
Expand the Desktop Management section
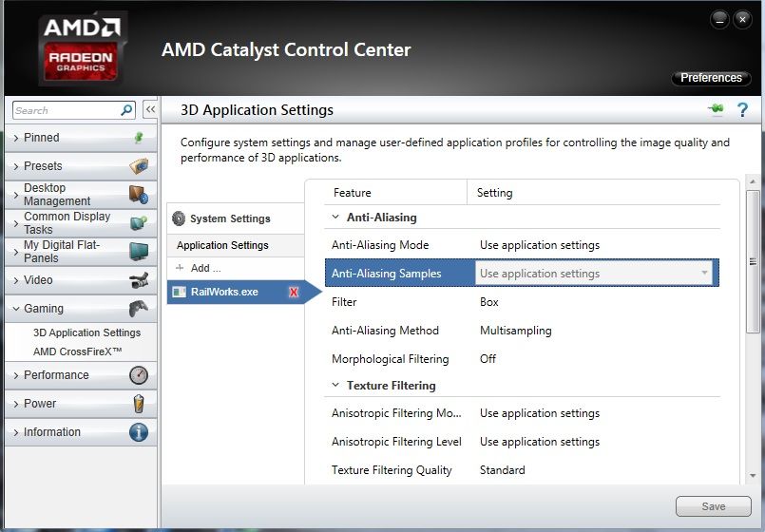16,195
